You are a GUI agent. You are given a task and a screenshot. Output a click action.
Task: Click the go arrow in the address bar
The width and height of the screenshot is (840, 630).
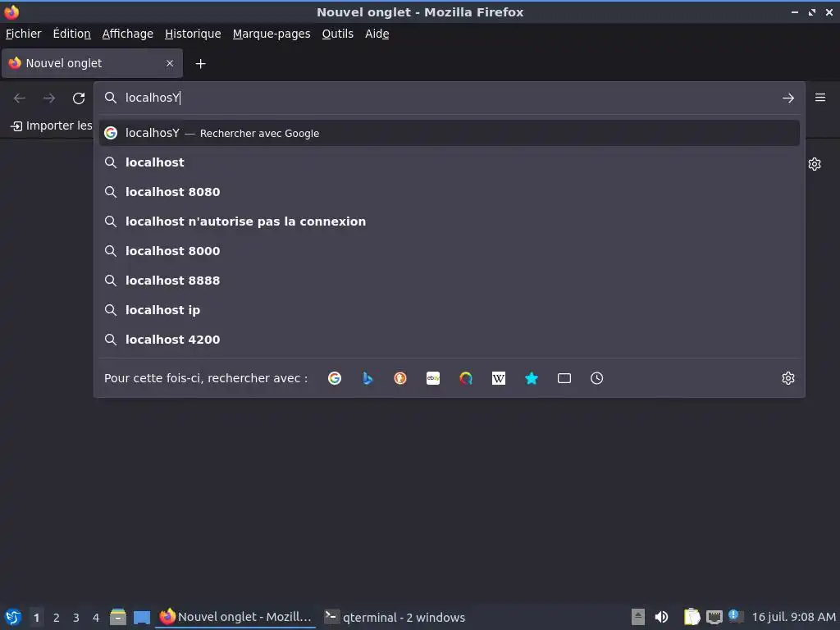pos(788,98)
